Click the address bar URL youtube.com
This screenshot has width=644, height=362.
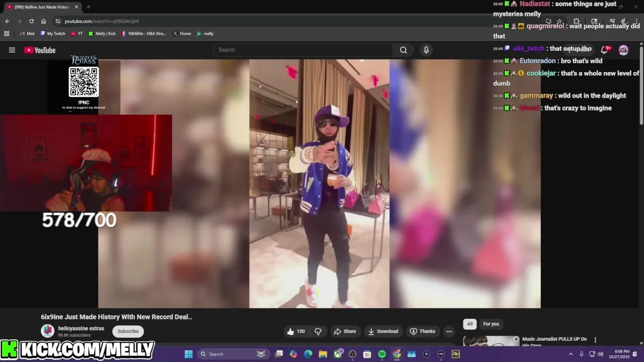[101, 21]
